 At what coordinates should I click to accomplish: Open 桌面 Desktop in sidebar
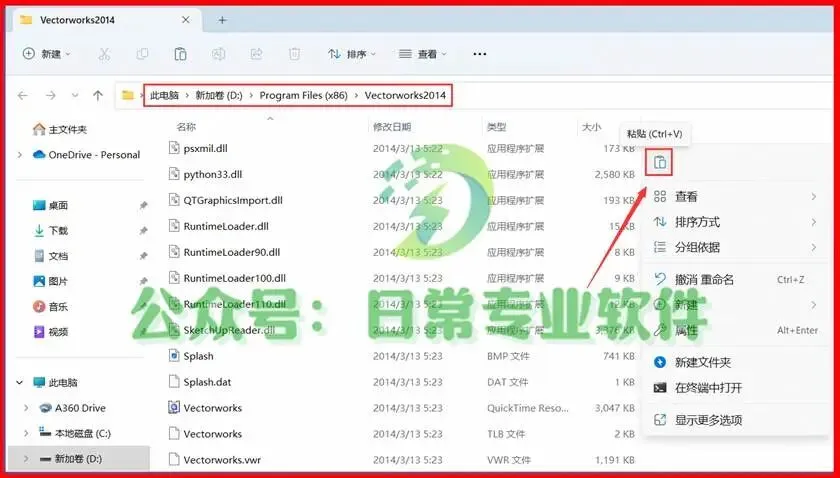(50, 205)
